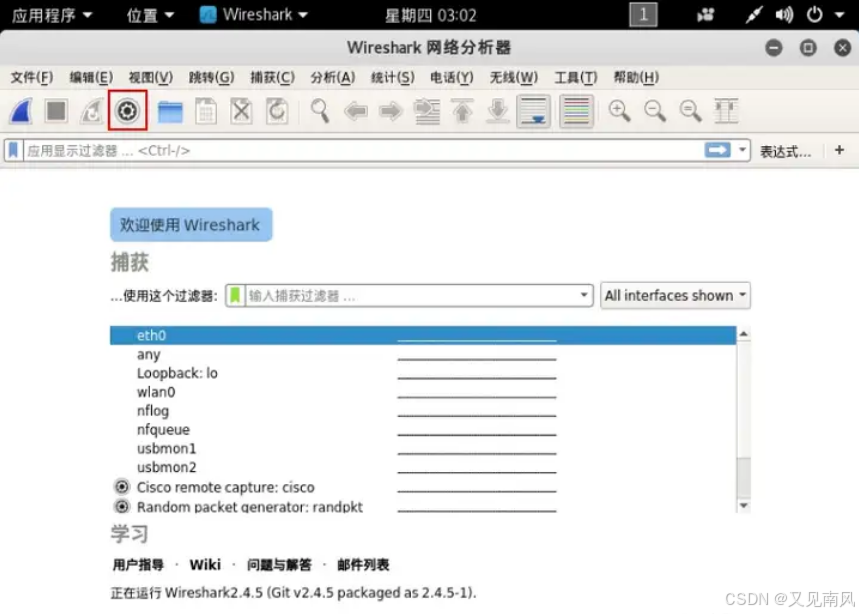The width and height of the screenshot is (859, 614).
Task: Open 视图(V) menu
Action: (x=151, y=78)
